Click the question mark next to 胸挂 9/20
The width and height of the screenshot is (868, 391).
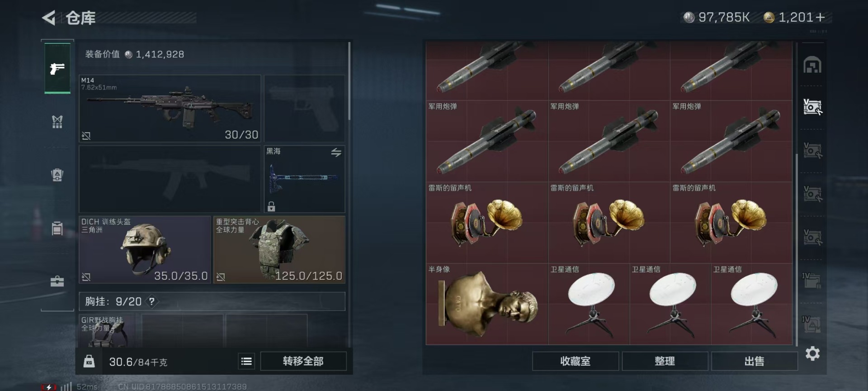pyautogui.click(x=152, y=301)
